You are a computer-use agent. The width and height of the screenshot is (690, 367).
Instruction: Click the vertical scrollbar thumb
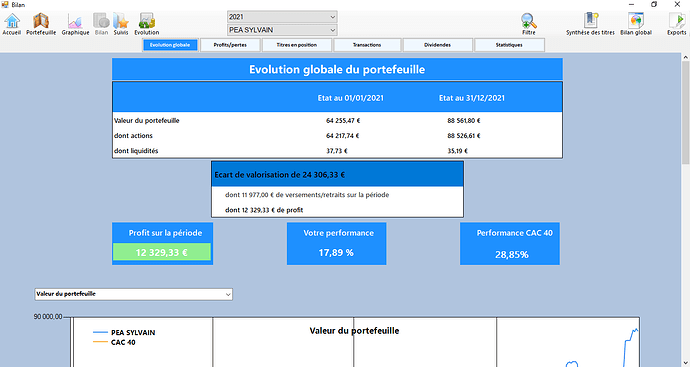(x=686, y=112)
